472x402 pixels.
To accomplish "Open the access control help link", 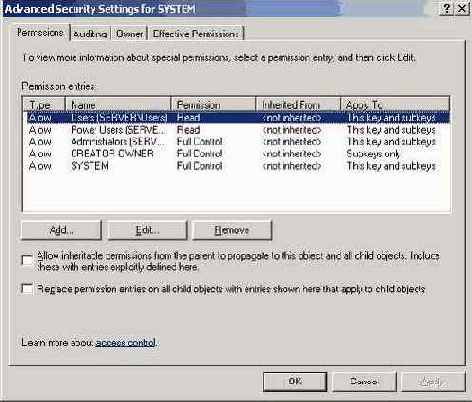I will (x=125, y=343).
